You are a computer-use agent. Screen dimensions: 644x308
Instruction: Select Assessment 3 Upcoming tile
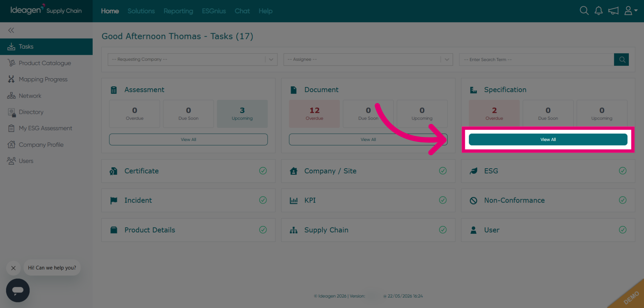(x=242, y=114)
